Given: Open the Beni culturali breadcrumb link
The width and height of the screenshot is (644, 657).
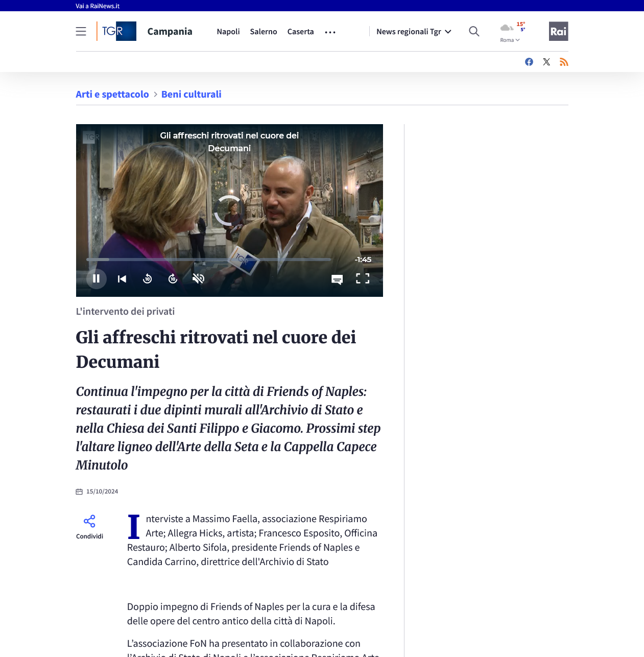Looking at the screenshot, I should [x=191, y=95].
